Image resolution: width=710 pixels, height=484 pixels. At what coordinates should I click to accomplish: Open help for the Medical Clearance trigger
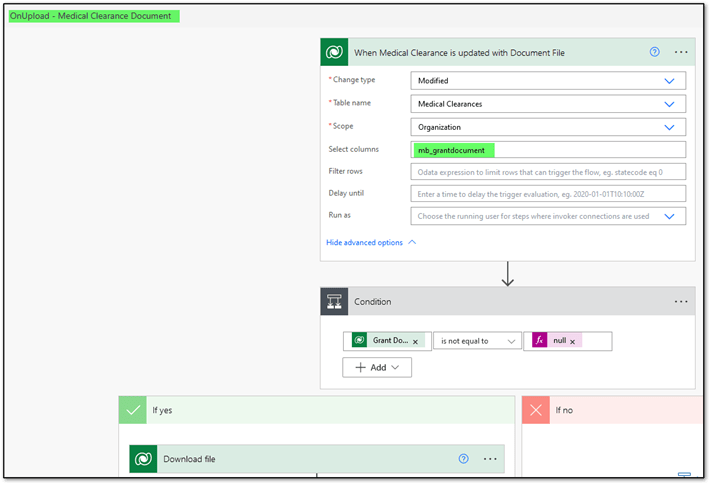[655, 52]
